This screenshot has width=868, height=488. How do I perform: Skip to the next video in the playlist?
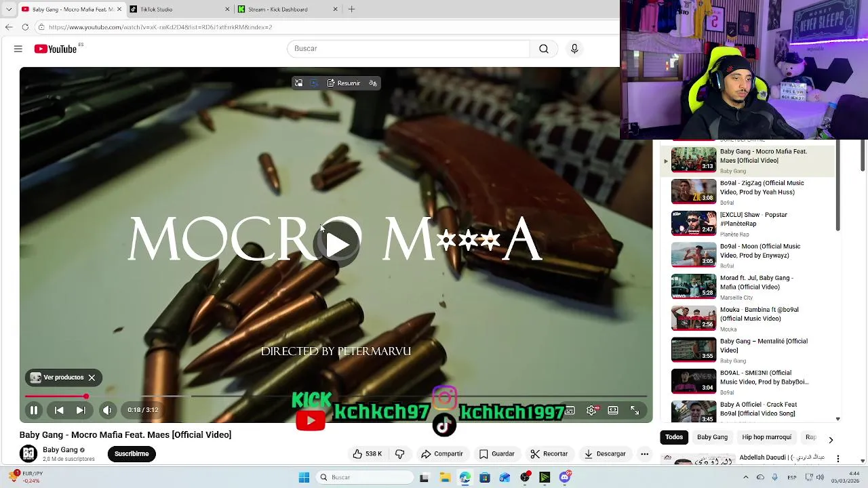81,410
